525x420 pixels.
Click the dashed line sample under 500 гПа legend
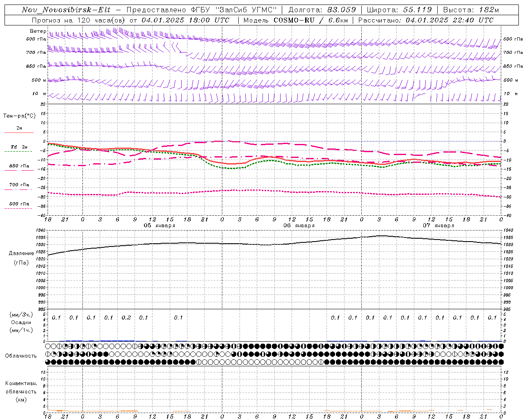[x=18, y=208]
